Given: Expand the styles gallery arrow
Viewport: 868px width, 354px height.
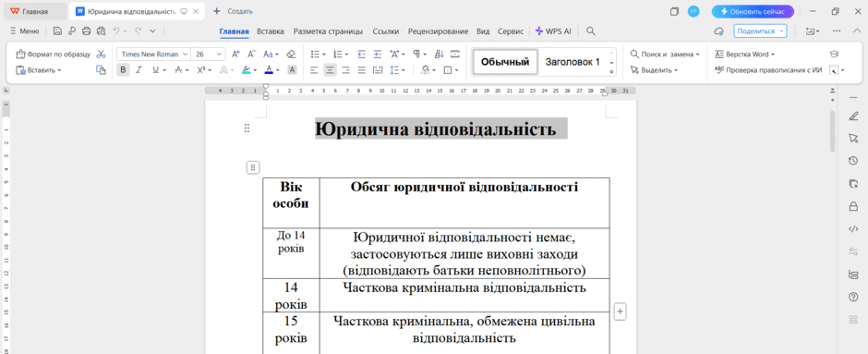Looking at the screenshot, I should pos(611,71).
